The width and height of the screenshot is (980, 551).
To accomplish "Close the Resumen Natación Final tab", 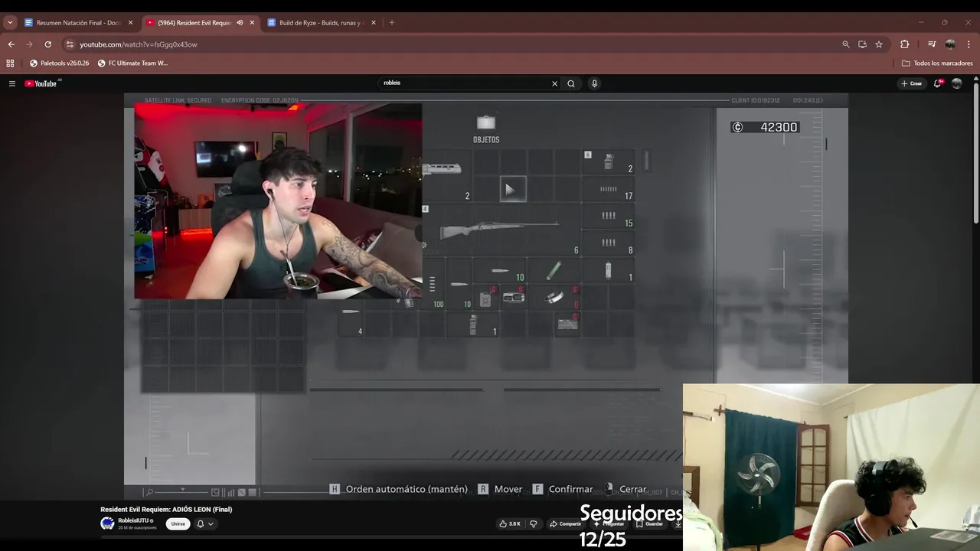I will (x=130, y=22).
